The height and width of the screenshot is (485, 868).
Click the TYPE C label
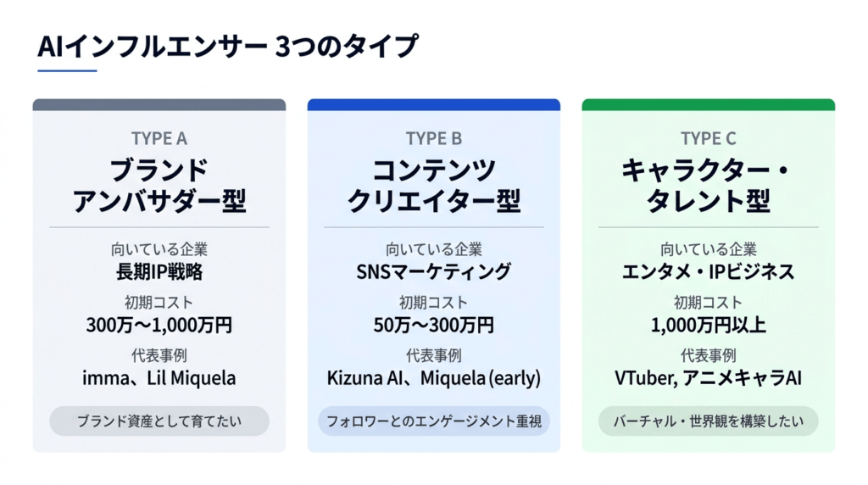click(708, 138)
